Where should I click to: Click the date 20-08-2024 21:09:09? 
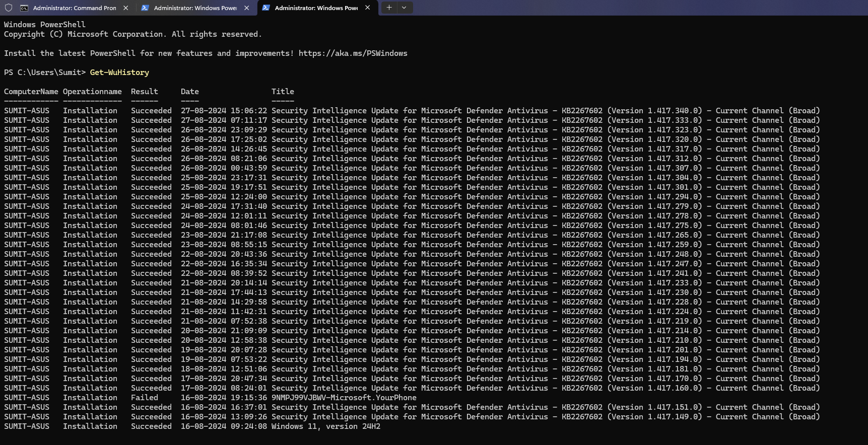point(224,331)
